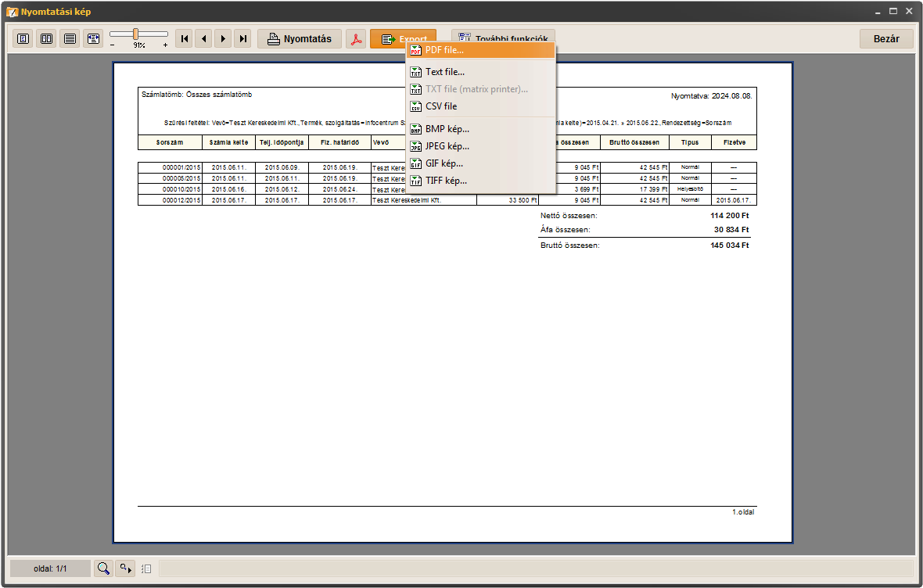Click invoice number '000010/2015'
The height and width of the screenshot is (588, 923).
click(x=181, y=189)
